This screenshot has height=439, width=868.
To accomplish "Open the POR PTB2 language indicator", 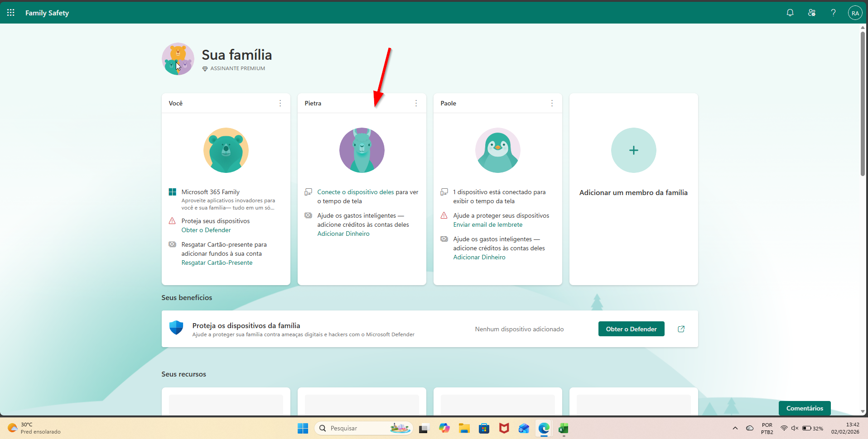I will point(767,428).
